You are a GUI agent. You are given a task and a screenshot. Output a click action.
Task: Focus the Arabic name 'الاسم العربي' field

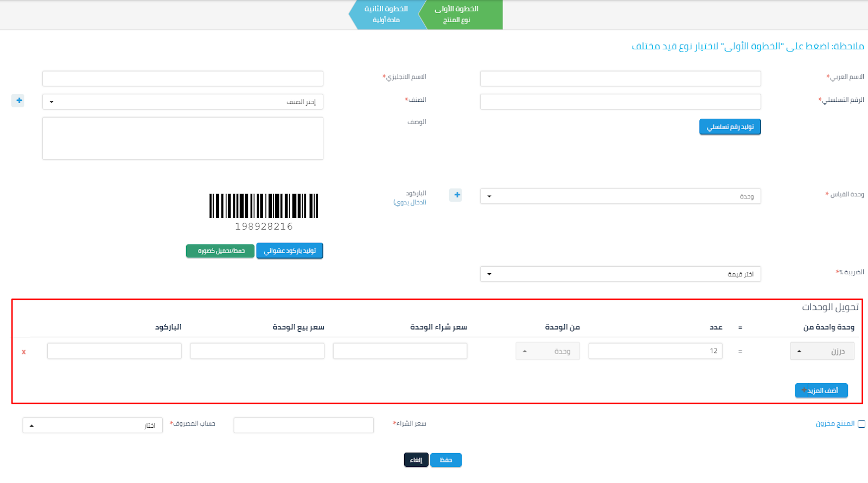(x=620, y=79)
